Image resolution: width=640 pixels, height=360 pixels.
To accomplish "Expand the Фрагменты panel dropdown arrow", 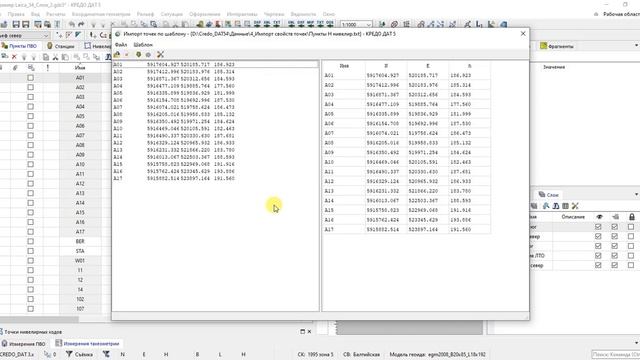I will click(x=636, y=46).
